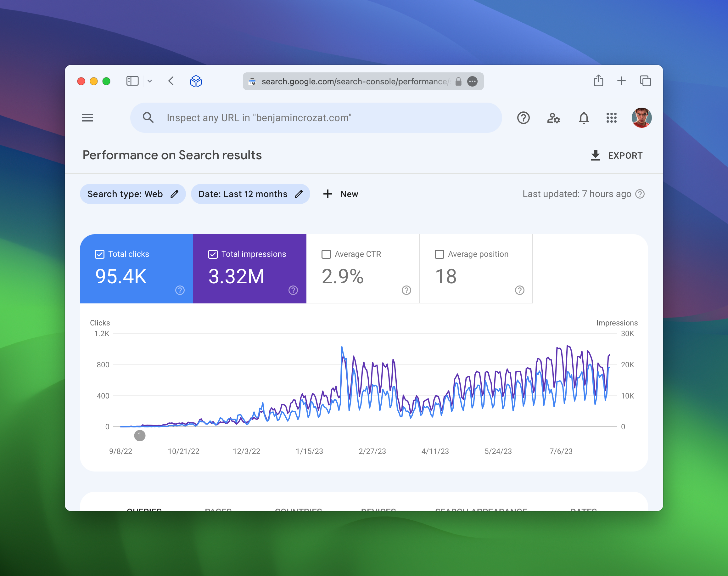Edit the Date: Last 12 months filter
This screenshot has width=728, height=576.
point(250,194)
